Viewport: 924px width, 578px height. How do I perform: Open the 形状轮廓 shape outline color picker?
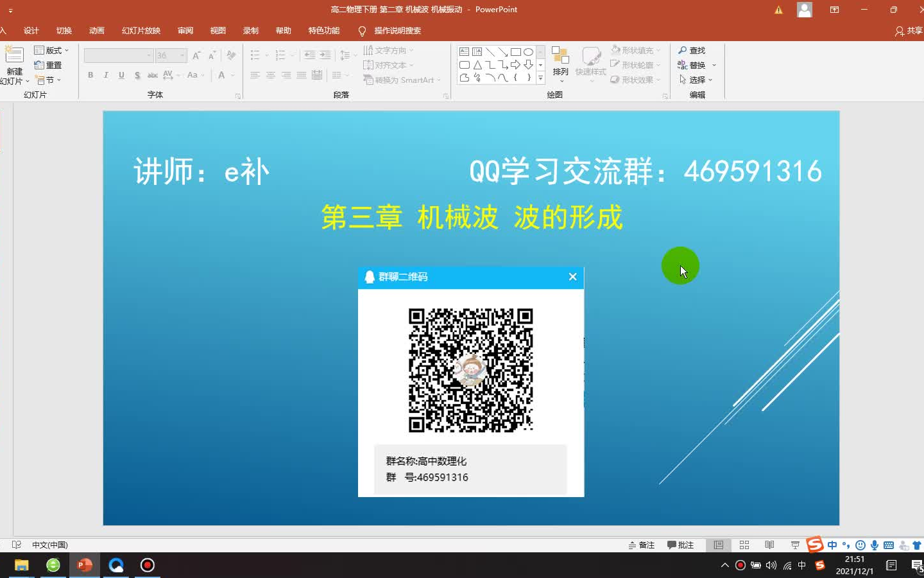[635, 65]
